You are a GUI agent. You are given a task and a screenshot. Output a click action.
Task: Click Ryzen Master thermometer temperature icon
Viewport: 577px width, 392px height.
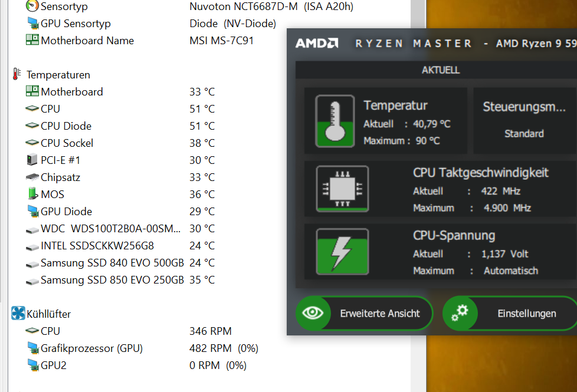coord(335,121)
